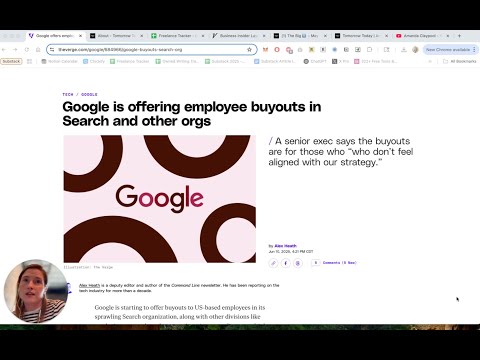Click the address bar URL field
This screenshot has height=360, width=480.
pos(152,50)
